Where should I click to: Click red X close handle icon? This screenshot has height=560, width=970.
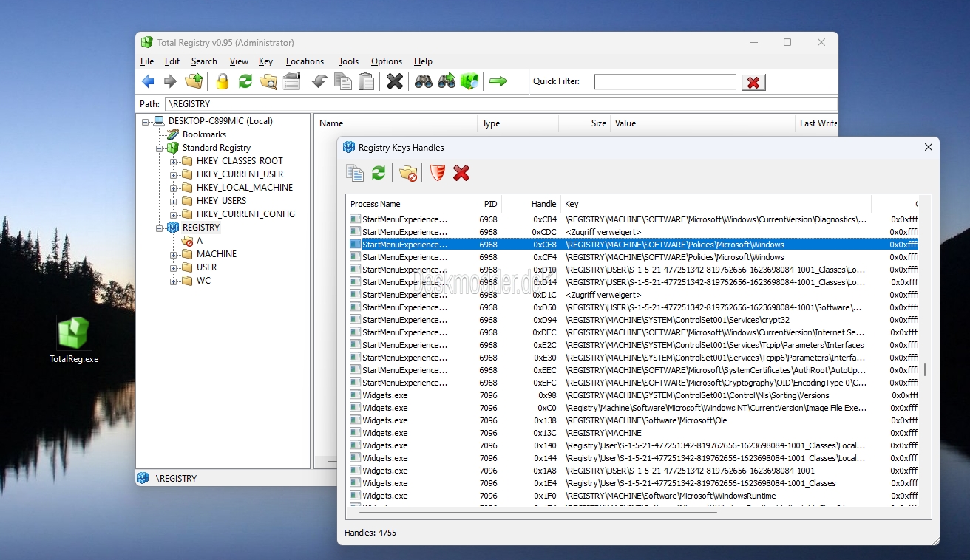pyautogui.click(x=461, y=173)
